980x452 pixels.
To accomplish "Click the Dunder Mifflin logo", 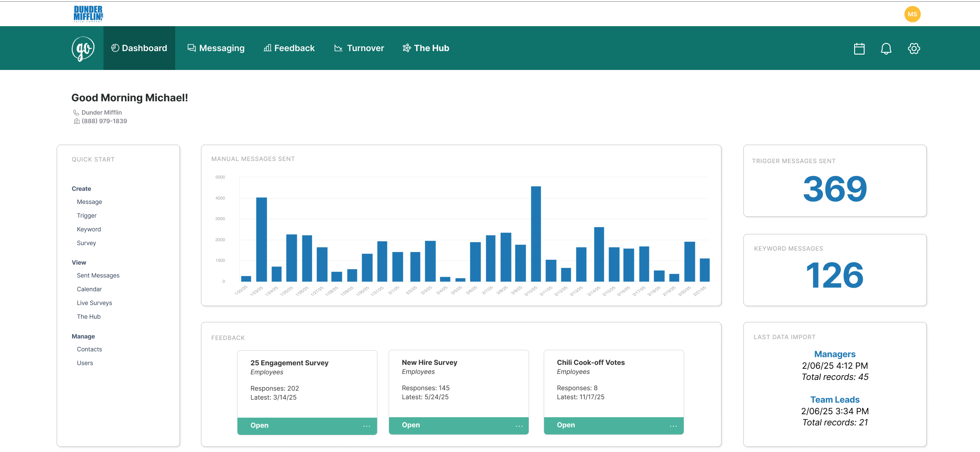I will [88, 14].
